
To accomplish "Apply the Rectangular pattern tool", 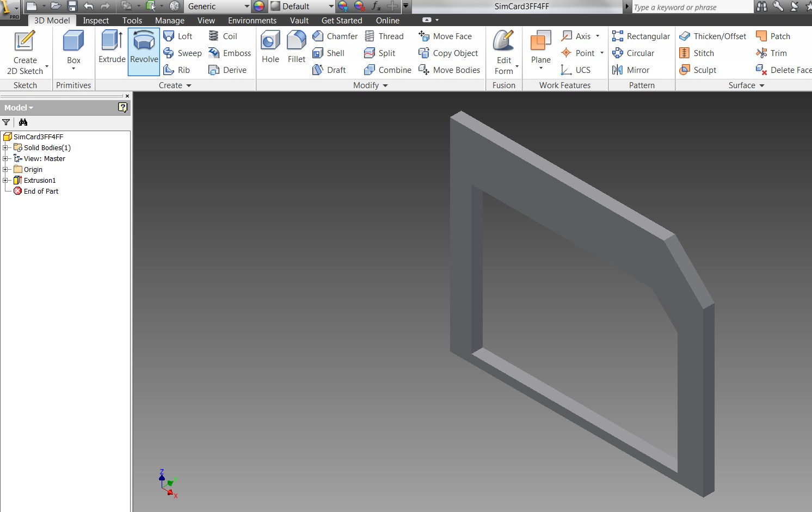I will pos(641,36).
